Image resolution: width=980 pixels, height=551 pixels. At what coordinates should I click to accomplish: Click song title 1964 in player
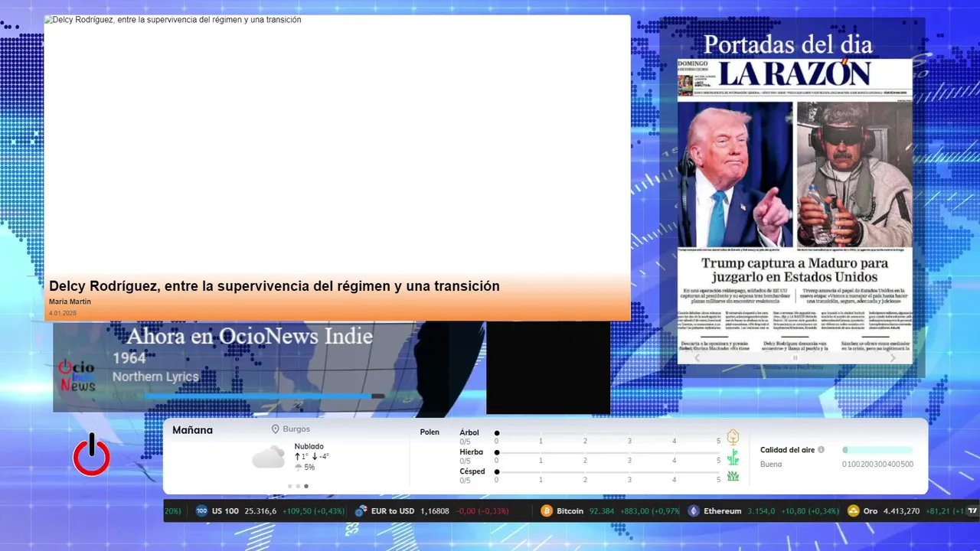(x=129, y=358)
